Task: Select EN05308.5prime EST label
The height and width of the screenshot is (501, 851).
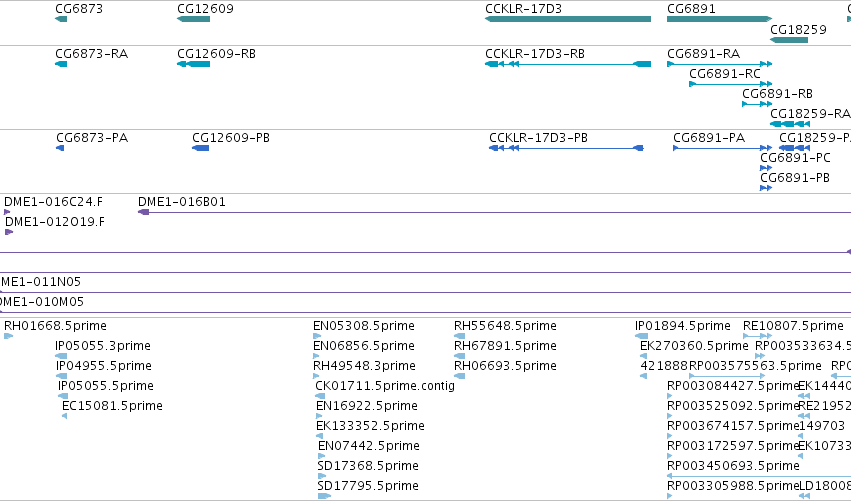Action: tap(364, 326)
